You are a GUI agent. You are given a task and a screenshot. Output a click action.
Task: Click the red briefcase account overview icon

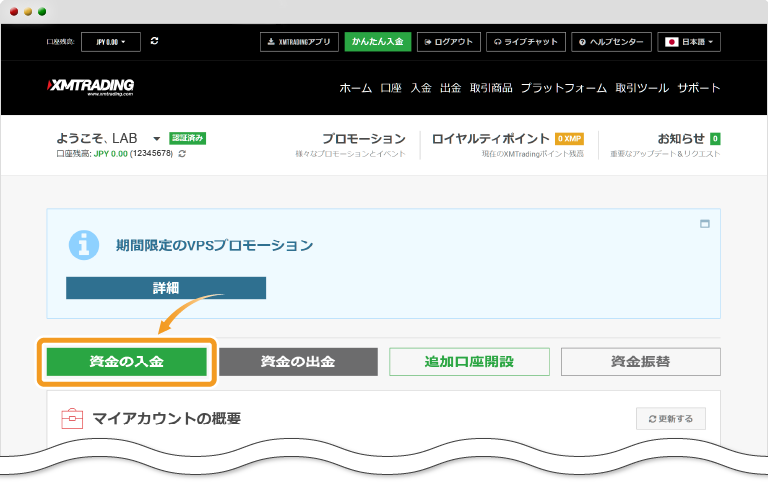(72, 418)
